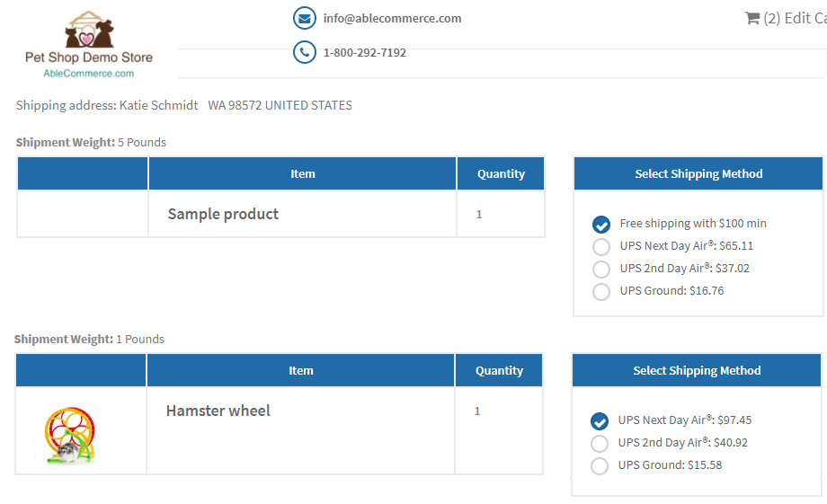The image size is (827, 504).
Task: Select UPS Next Day Air $97.45
Action: [x=600, y=420]
